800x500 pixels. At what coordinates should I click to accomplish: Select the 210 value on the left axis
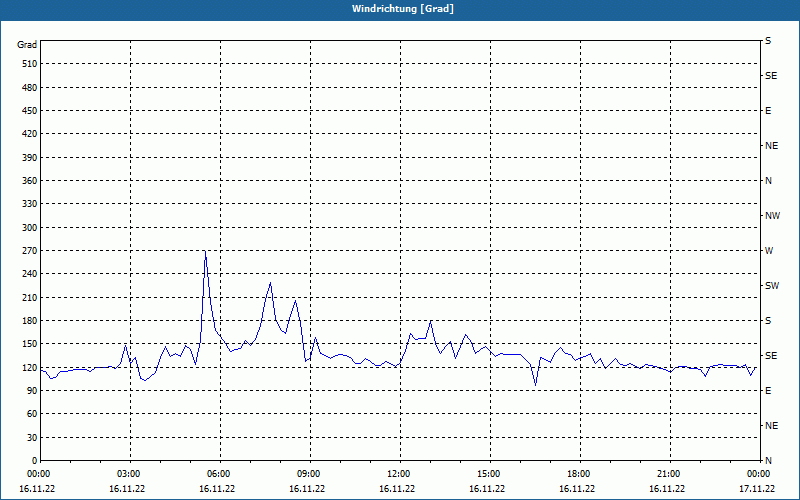(30, 297)
